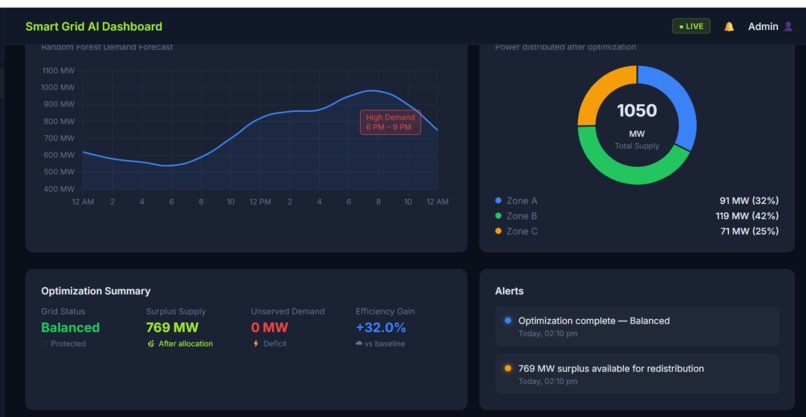Image resolution: width=806 pixels, height=417 pixels.
Task: Click the lightning bolt Deficit icon
Action: 255,344
